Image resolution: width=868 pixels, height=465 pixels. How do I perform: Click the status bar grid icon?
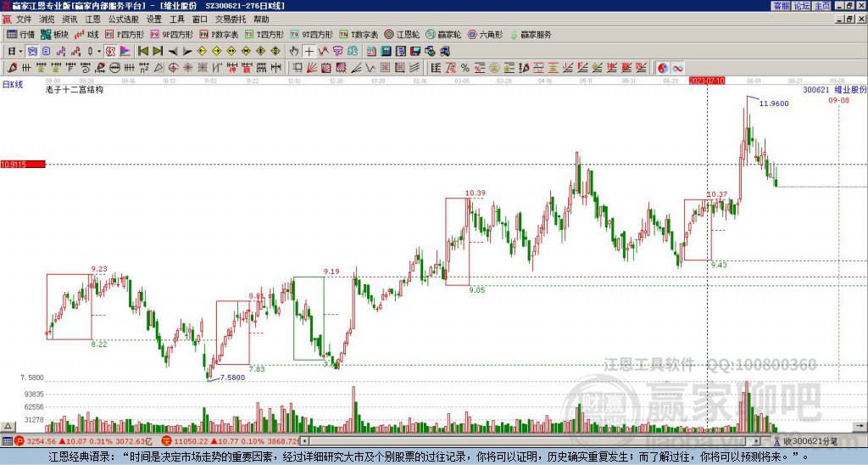pyautogui.click(x=7, y=441)
